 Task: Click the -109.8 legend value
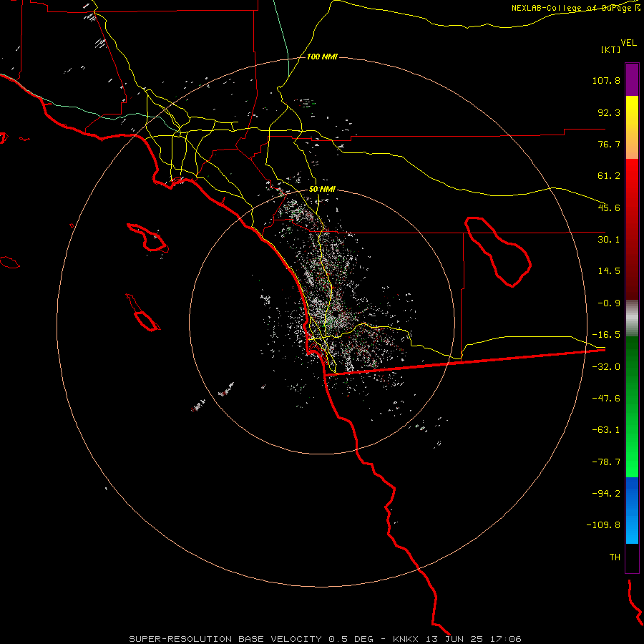tap(603, 525)
